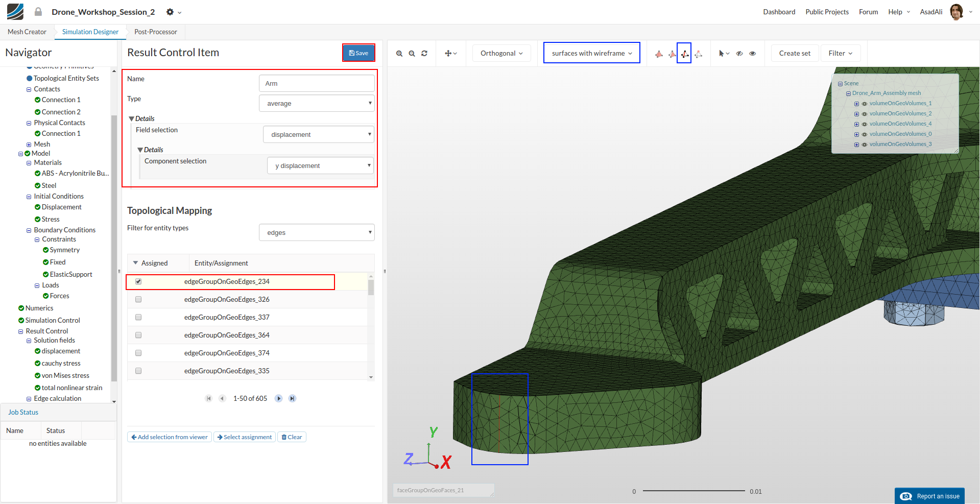
Task: Click the zoom out magnifier icon
Action: (x=412, y=54)
